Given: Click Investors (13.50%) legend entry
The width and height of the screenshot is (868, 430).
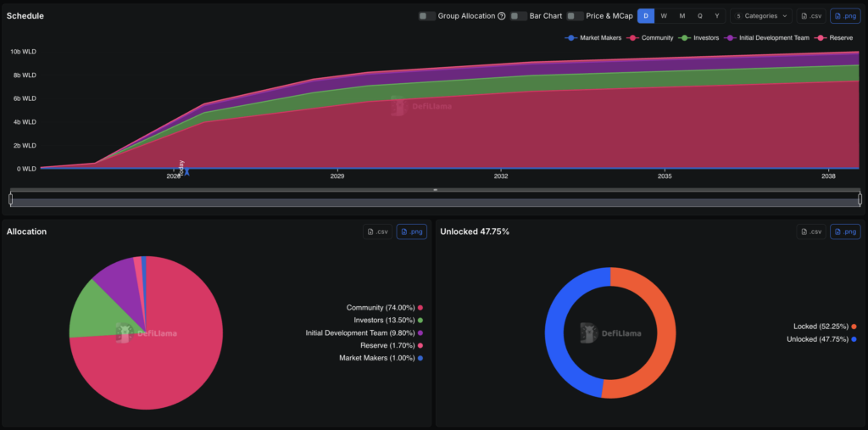Looking at the screenshot, I should 388,321.
